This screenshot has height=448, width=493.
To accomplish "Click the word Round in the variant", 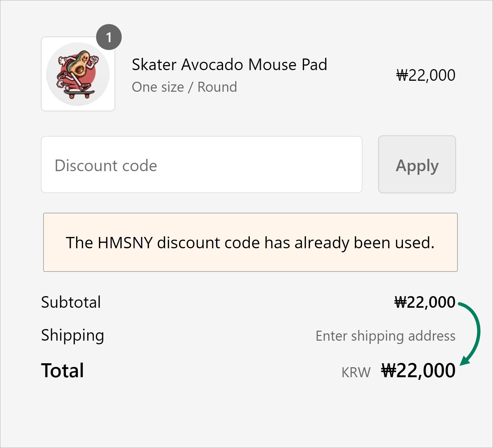I will click(217, 87).
